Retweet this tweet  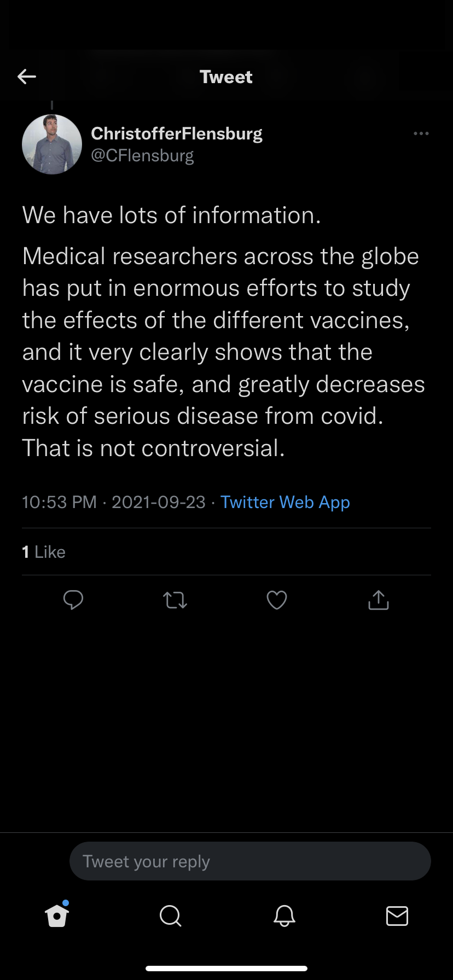click(175, 600)
